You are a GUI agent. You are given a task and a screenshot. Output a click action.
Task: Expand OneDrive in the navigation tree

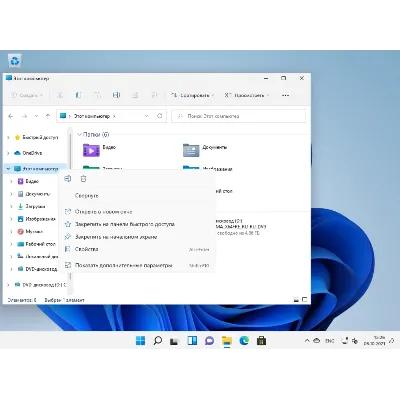point(8,153)
